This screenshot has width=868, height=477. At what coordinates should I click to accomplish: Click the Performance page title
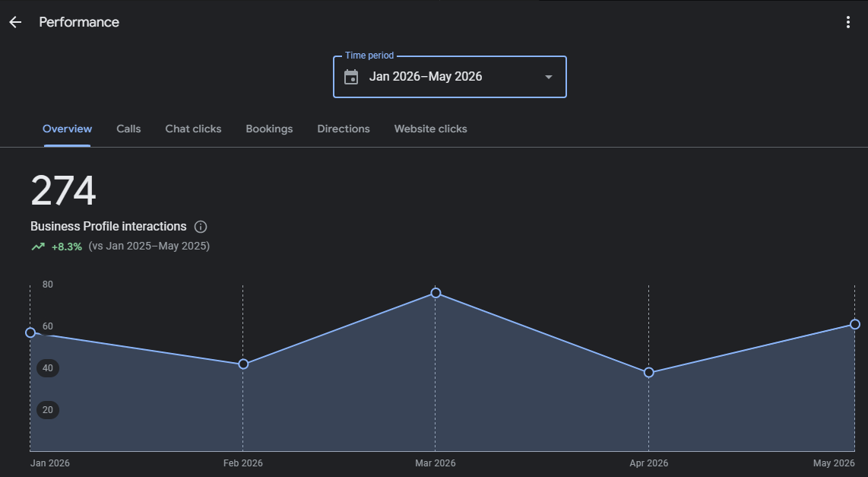coord(79,22)
